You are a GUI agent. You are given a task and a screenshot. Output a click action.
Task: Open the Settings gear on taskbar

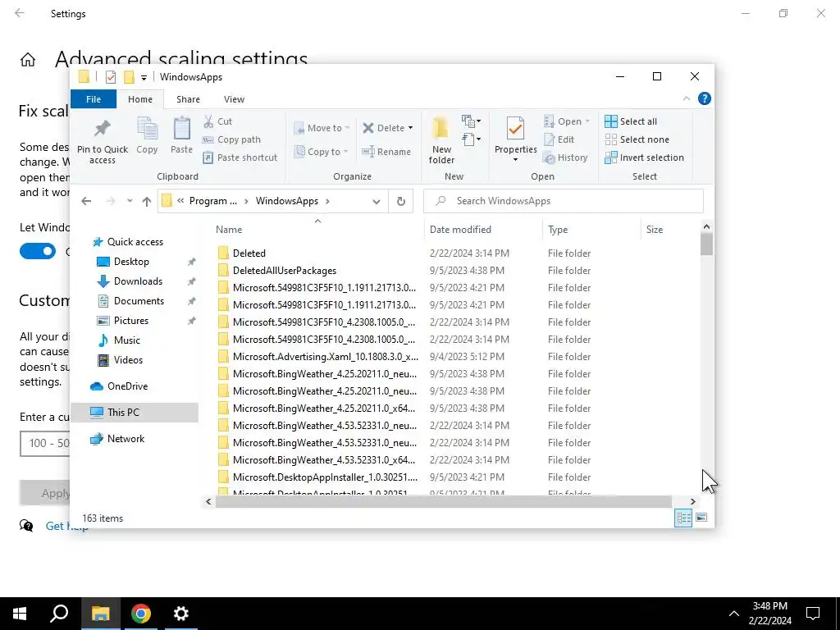click(x=181, y=614)
